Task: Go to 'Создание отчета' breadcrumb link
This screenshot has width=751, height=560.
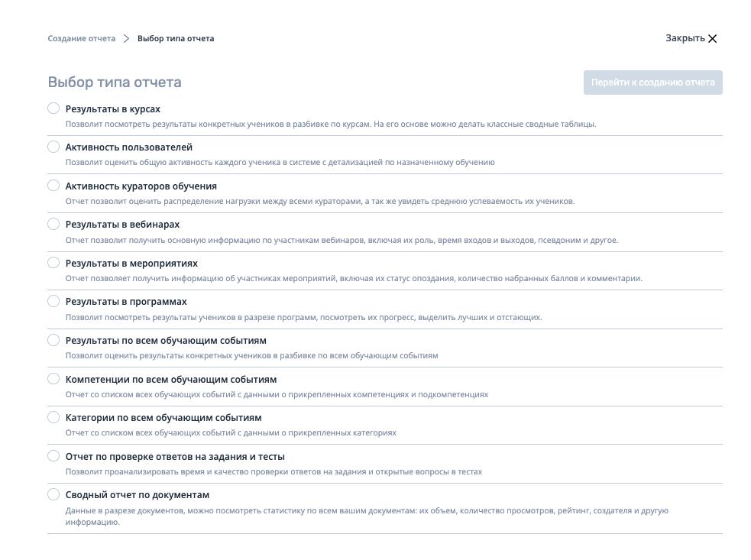Action: coord(82,38)
